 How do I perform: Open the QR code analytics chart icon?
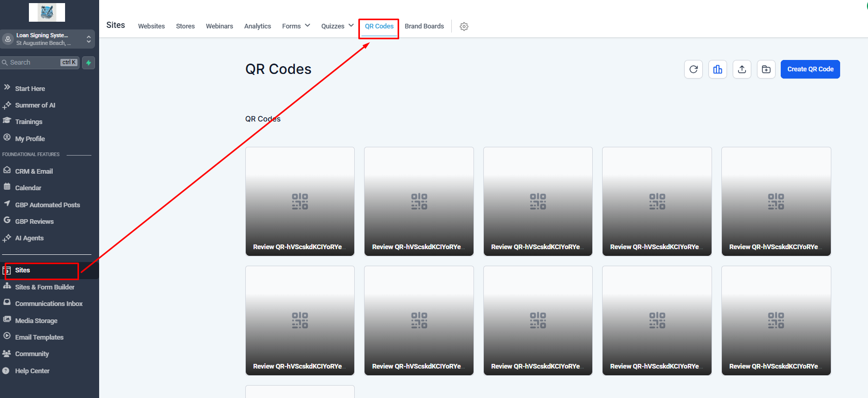[718, 69]
